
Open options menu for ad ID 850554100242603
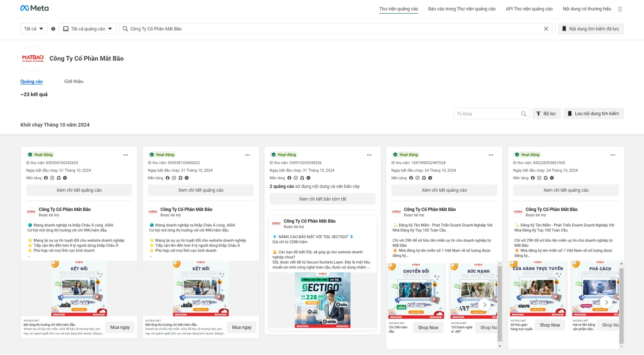126,155
